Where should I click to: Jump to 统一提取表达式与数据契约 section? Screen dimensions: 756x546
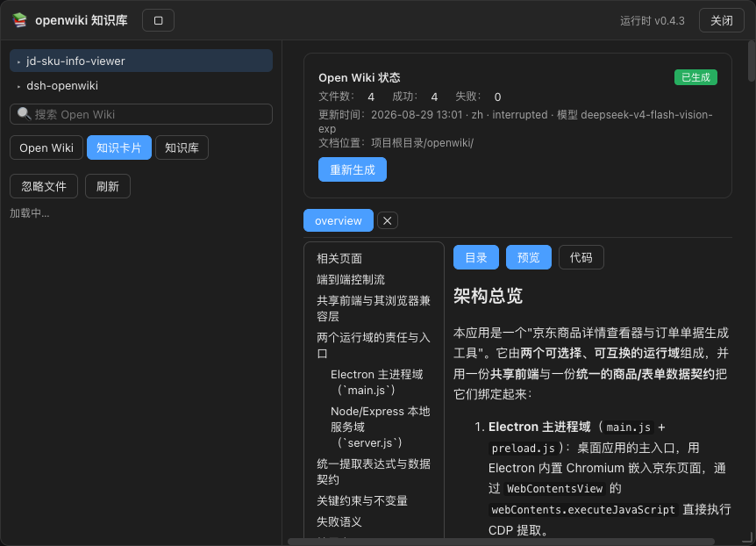374,471
